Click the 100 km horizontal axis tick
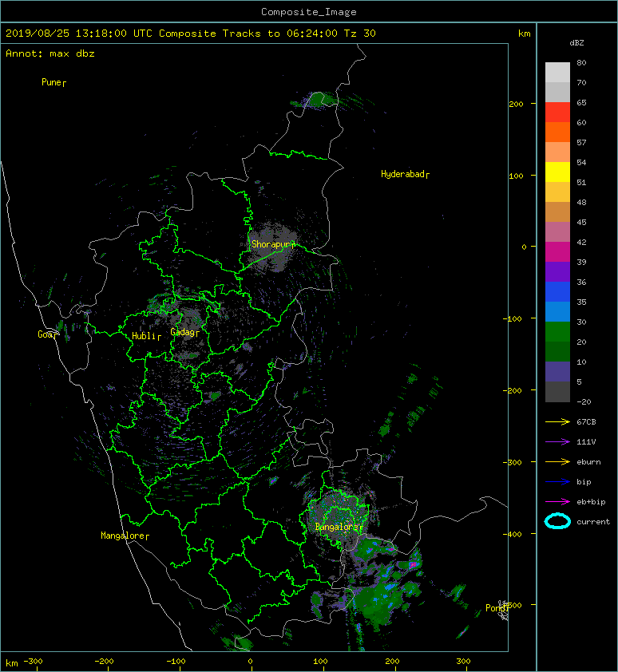The image size is (618, 672). (320, 662)
